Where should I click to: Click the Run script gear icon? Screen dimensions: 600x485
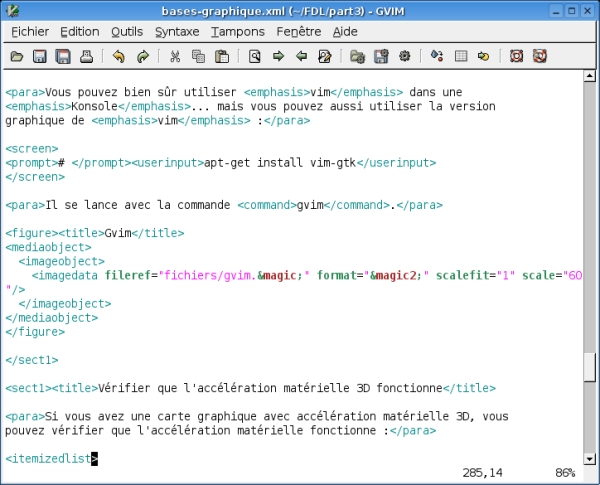[404, 56]
